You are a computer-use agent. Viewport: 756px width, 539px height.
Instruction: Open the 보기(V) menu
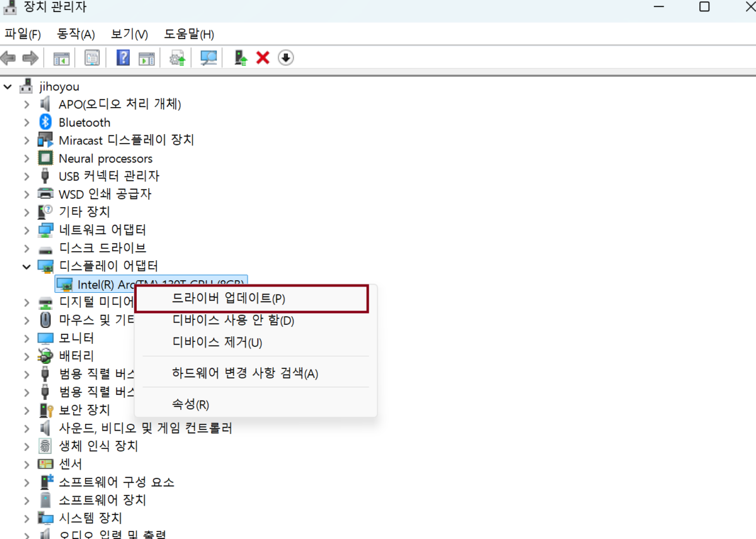pyautogui.click(x=129, y=34)
